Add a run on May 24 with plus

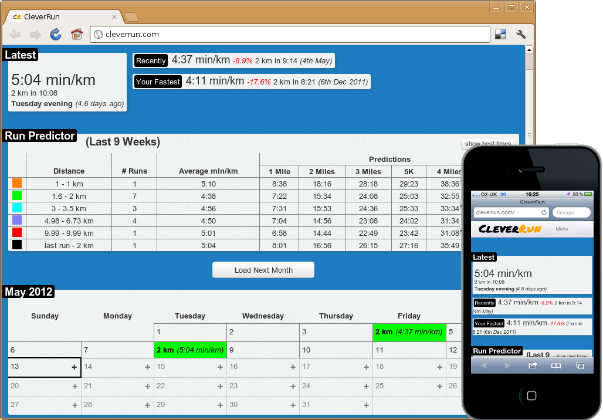click(366, 386)
